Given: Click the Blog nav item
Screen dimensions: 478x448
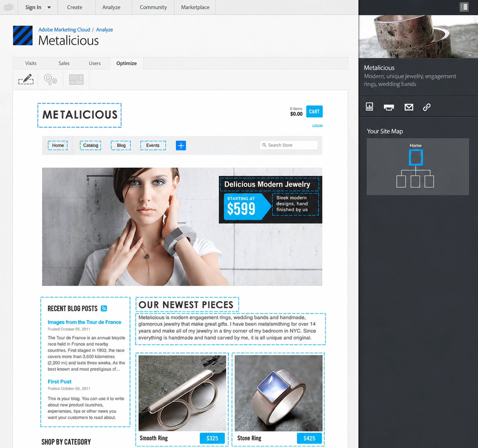Looking at the screenshot, I should point(121,145).
